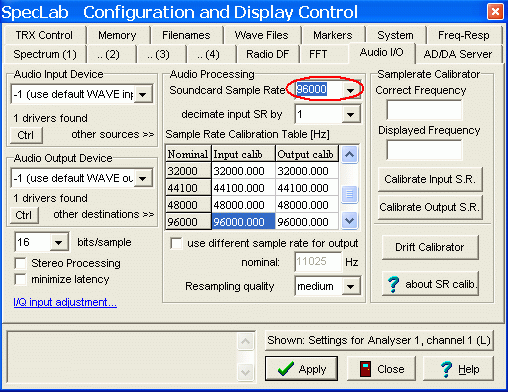Select Output calib cell 32000.000
508x392 pixels.
(307, 171)
